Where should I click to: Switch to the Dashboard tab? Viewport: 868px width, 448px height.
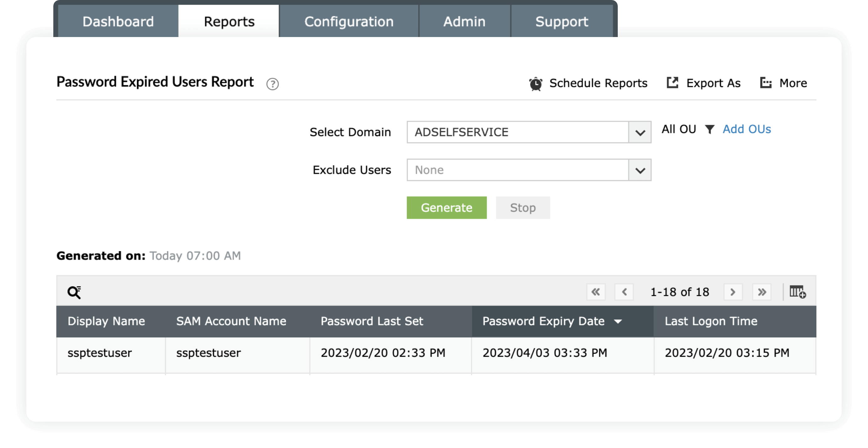(x=118, y=22)
